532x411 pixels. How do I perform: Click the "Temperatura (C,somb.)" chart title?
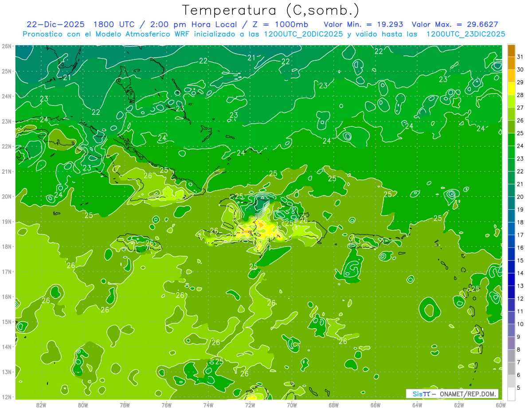tap(270, 10)
